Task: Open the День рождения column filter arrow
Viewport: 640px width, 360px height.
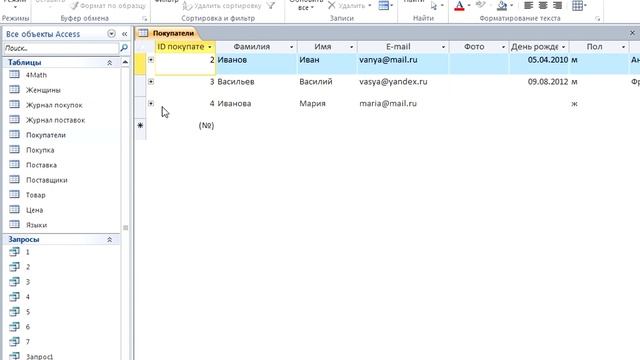Action: coord(563,47)
